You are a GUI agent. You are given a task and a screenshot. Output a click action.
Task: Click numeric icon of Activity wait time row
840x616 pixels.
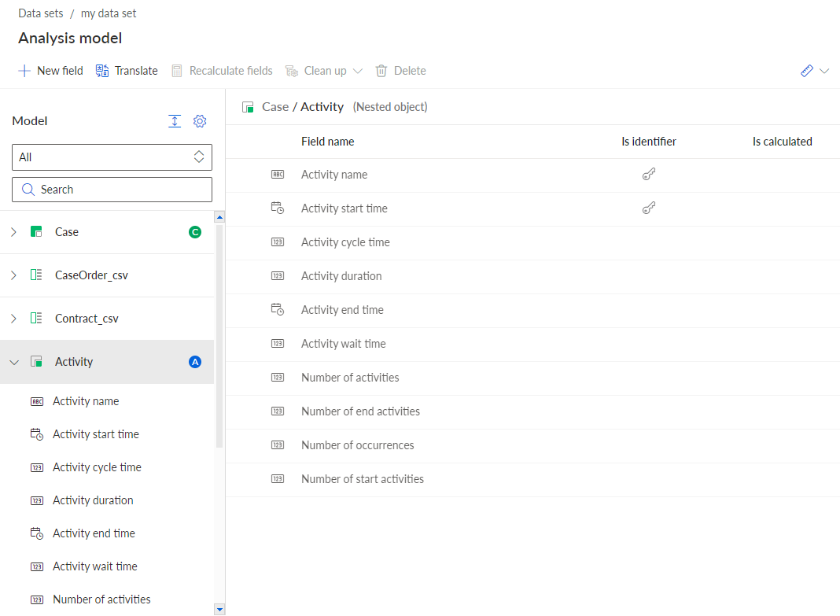coord(278,343)
